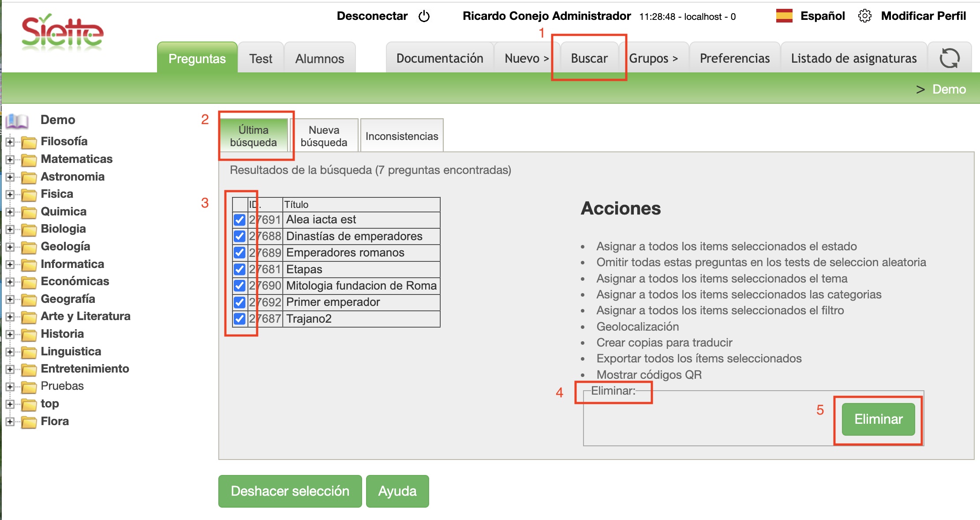
Task: Switch to the Nueva búsqueda tab
Action: pos(324,136)
